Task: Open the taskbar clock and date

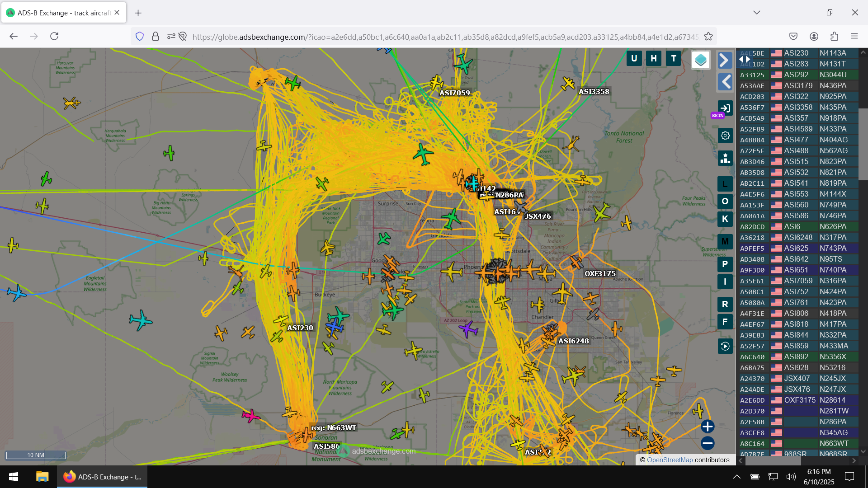Action: coord(819,477)
